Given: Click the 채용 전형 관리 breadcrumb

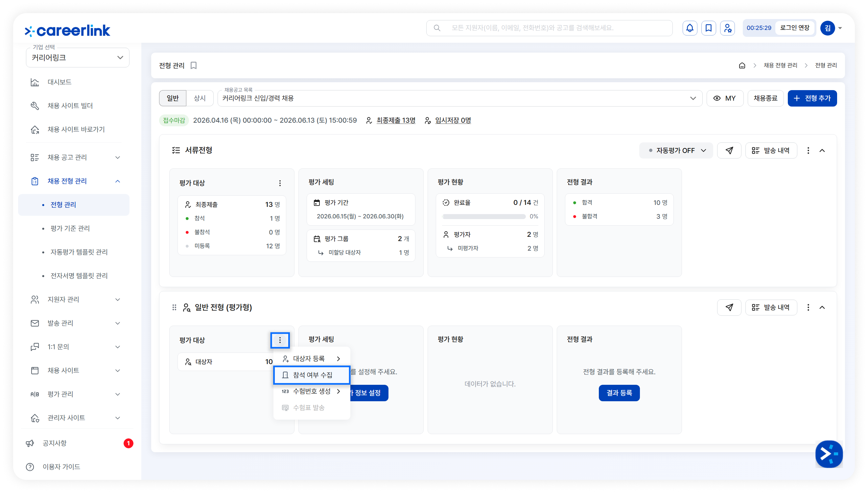Looking at the screenshot, I should 780,65.
